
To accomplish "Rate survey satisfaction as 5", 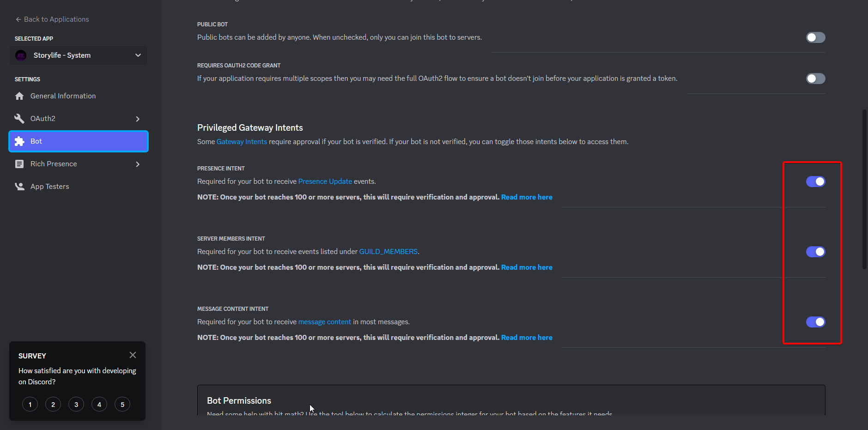I will point(122,405).
